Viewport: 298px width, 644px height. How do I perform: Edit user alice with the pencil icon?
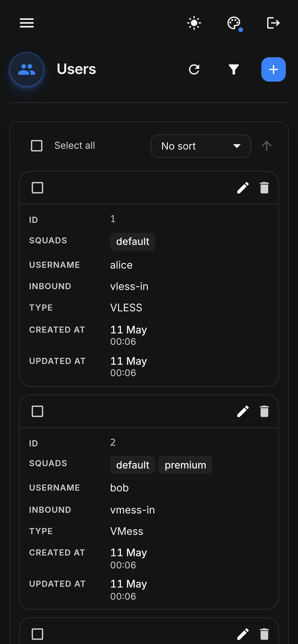243,188
